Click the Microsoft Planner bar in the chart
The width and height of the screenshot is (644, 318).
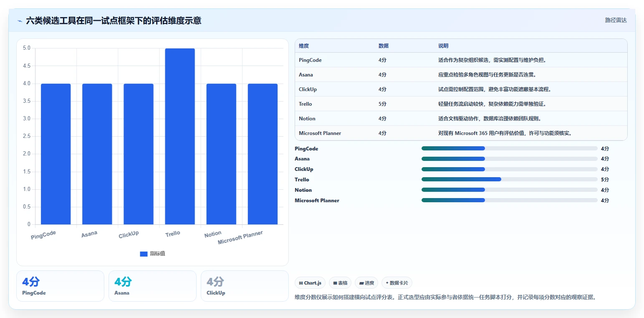(263, 154)
